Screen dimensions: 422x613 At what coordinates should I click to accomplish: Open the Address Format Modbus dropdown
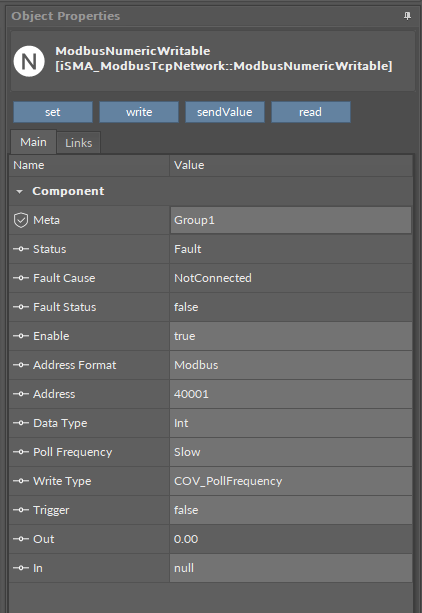[291, 365]
